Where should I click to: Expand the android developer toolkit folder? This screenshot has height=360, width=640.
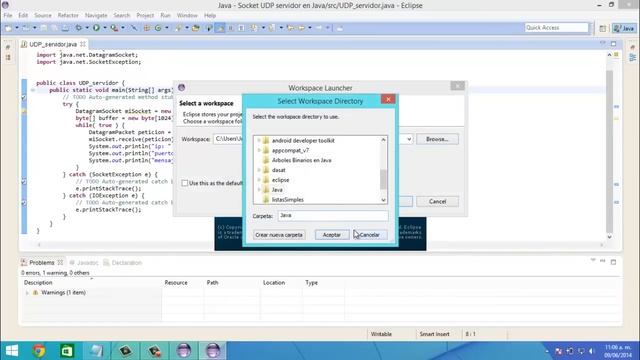(x=259, y=140)
